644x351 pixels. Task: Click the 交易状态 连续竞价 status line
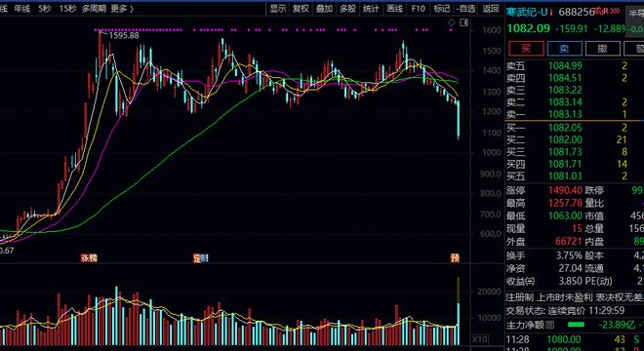pyautogui.click(x=565, y=311)
